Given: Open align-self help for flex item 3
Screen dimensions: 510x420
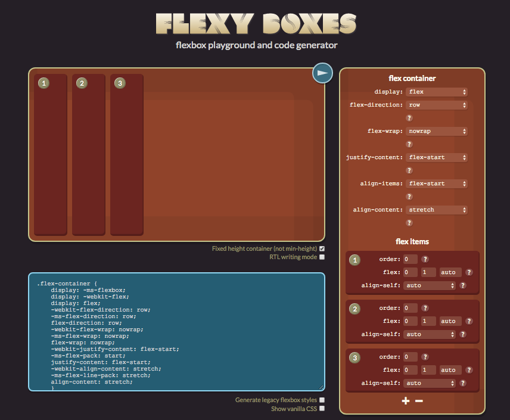Looking at the screenshot, I should tap(462, 383).
